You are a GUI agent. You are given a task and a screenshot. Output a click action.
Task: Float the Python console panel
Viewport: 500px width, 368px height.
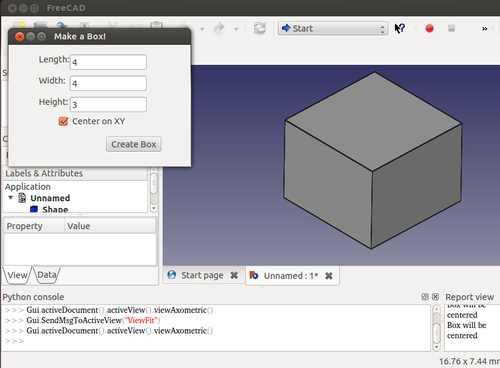[425, 297]
